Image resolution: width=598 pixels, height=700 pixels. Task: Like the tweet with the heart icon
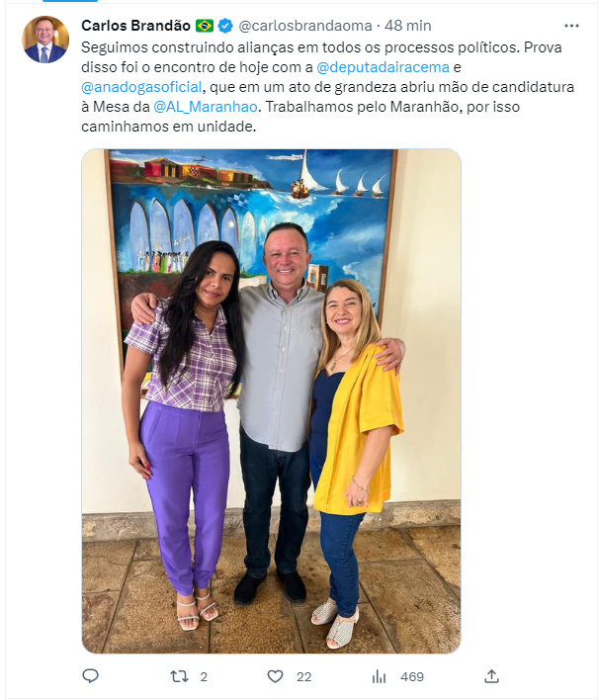click(275, 677)
